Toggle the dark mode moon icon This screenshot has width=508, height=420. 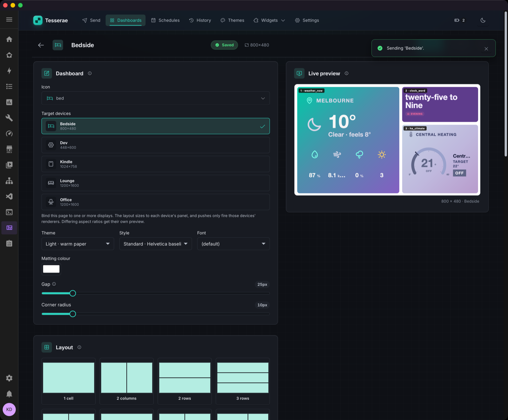point(483,20)
